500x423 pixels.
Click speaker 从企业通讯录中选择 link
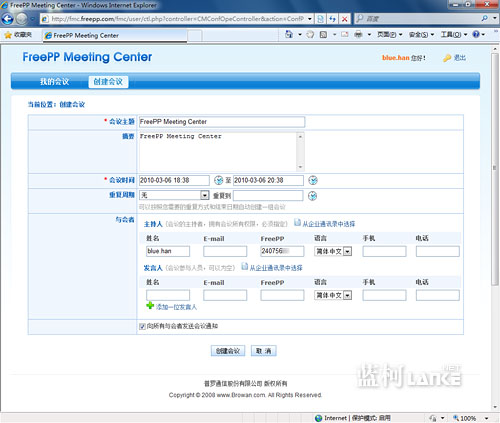276,268
